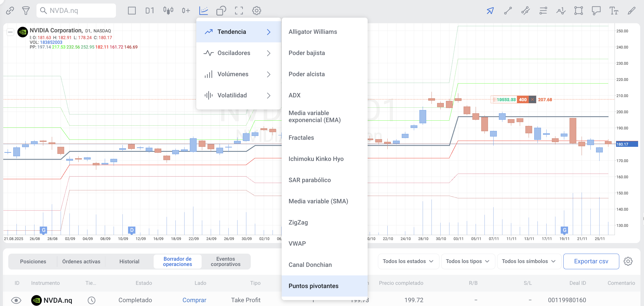Click Exportar csv button
644x306 pixels.
(591, 261)
